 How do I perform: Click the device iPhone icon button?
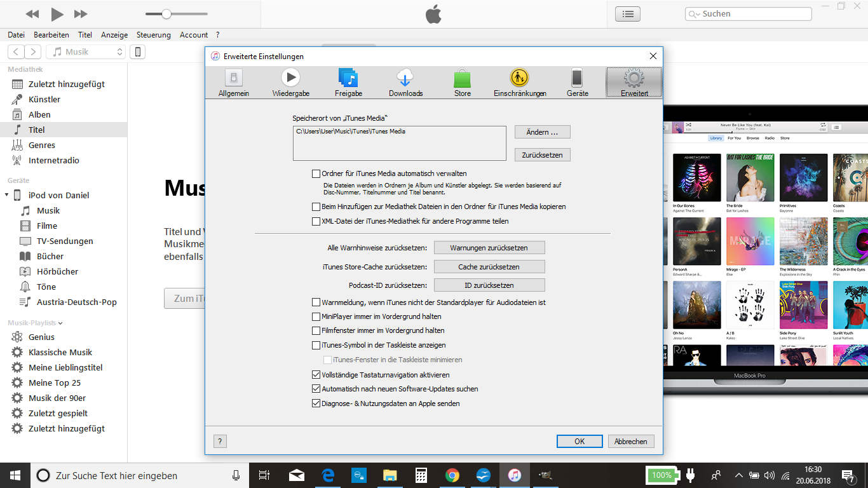tap(138, 52)
